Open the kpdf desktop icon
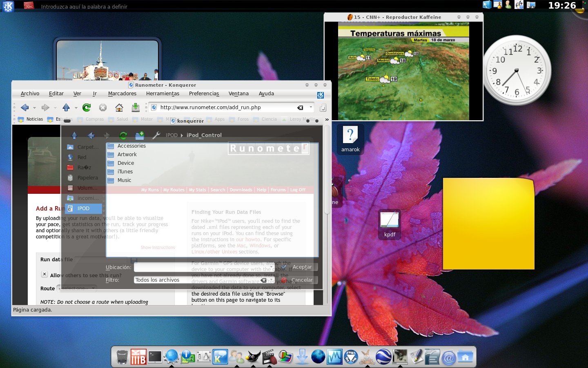Viewport: 588px width, 368px height. (x=390, y=224)
